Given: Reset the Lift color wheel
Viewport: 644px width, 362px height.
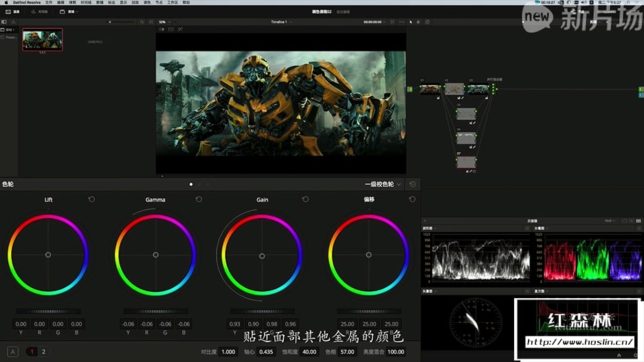Looking at the screenshot, I should point(91,199).
